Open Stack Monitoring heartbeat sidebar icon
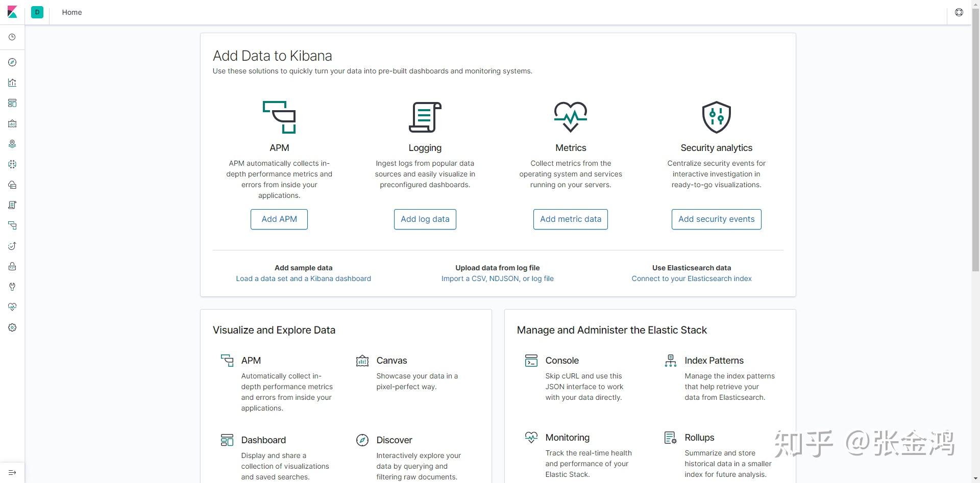The image size is (980, 483). (x=12, y=307)
